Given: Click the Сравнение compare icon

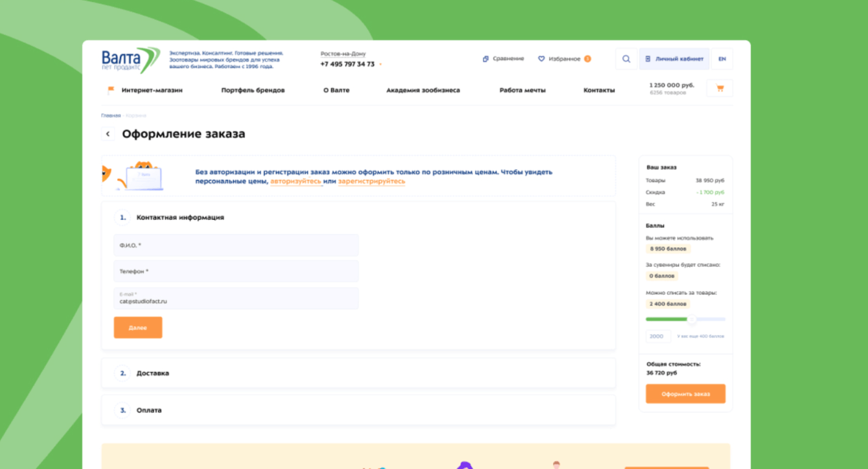Looking at the screenshot, I should click(x=486, y=59).
